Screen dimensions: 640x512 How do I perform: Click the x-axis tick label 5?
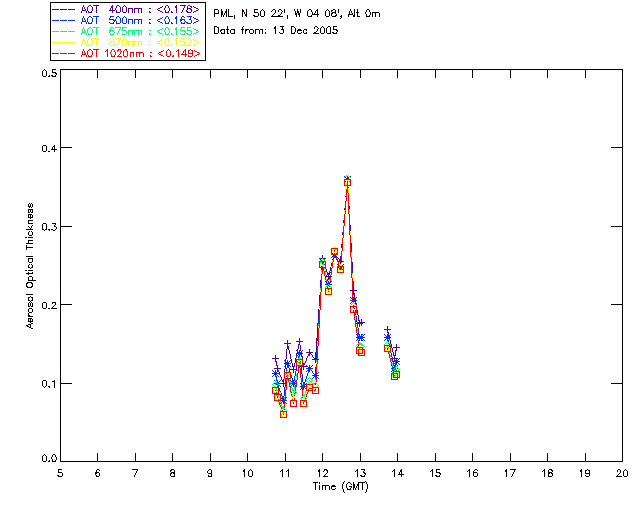[x=60, y=473]
